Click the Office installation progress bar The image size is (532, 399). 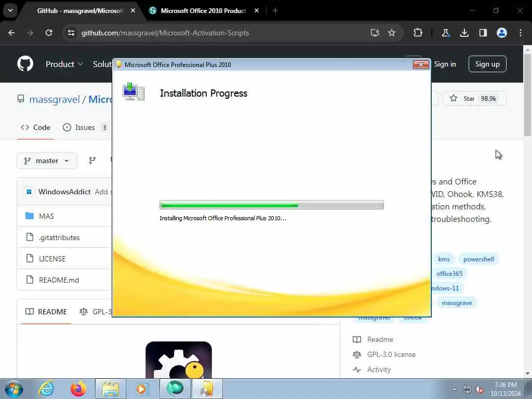(271, 205)
